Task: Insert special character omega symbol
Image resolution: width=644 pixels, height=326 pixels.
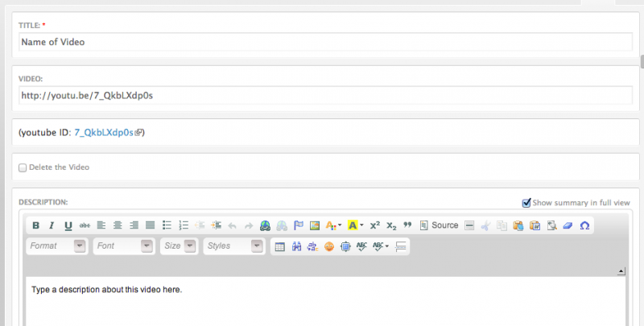Action: pos(584,225)
